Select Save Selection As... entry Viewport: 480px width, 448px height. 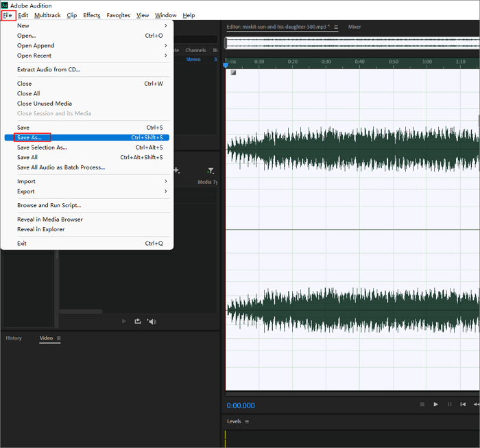87,148
